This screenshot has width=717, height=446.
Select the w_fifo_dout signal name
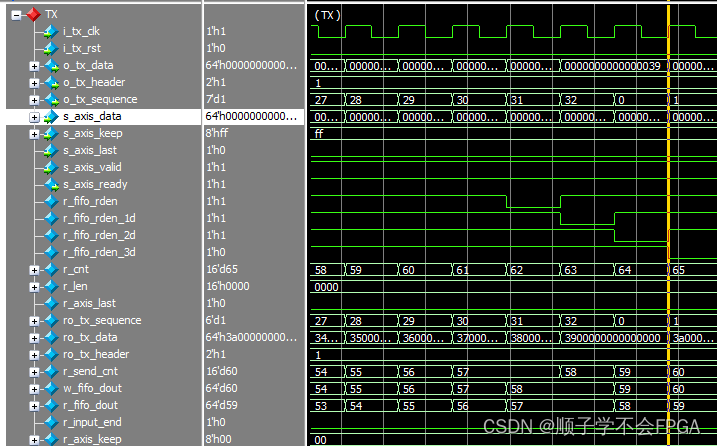coord(92,388)
